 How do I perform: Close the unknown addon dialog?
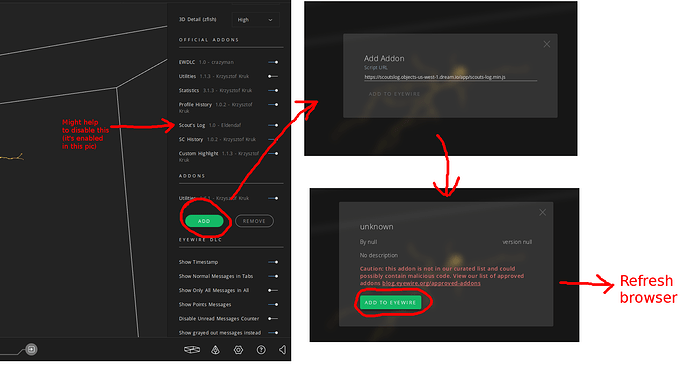coord(543,212)
